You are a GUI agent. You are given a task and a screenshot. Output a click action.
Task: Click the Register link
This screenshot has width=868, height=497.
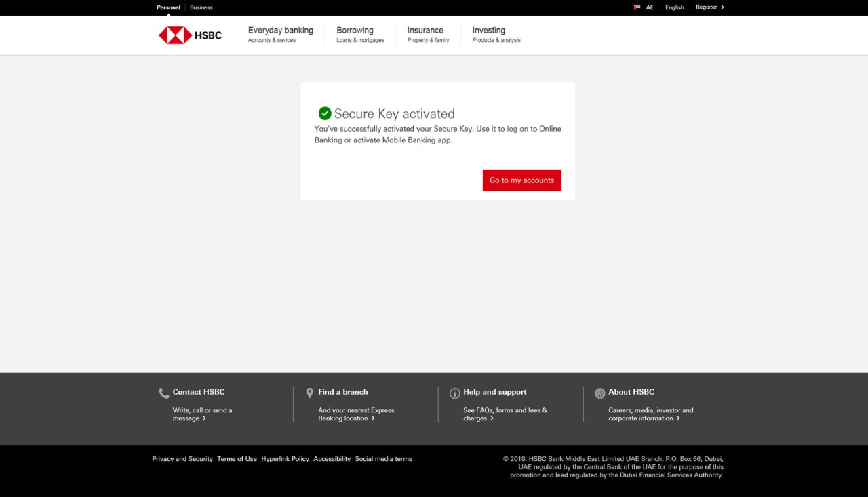(706, 7)
